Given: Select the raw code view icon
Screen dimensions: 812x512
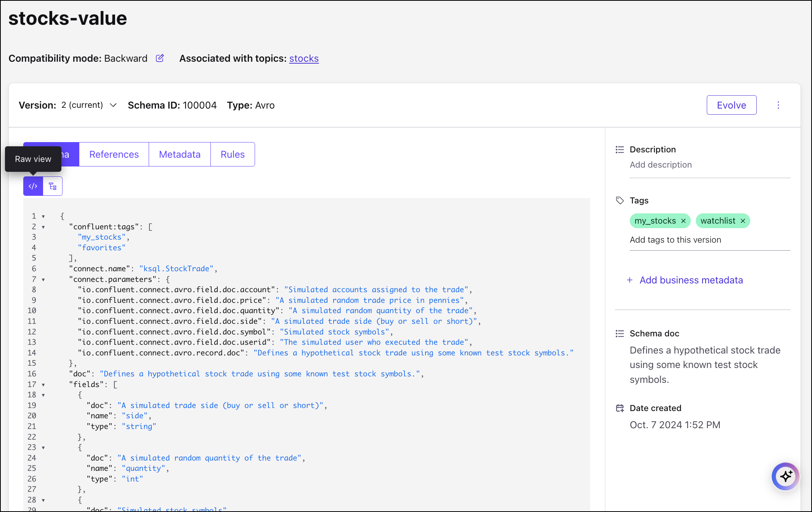Looking at the screenshot, I should tap(33, 186).
